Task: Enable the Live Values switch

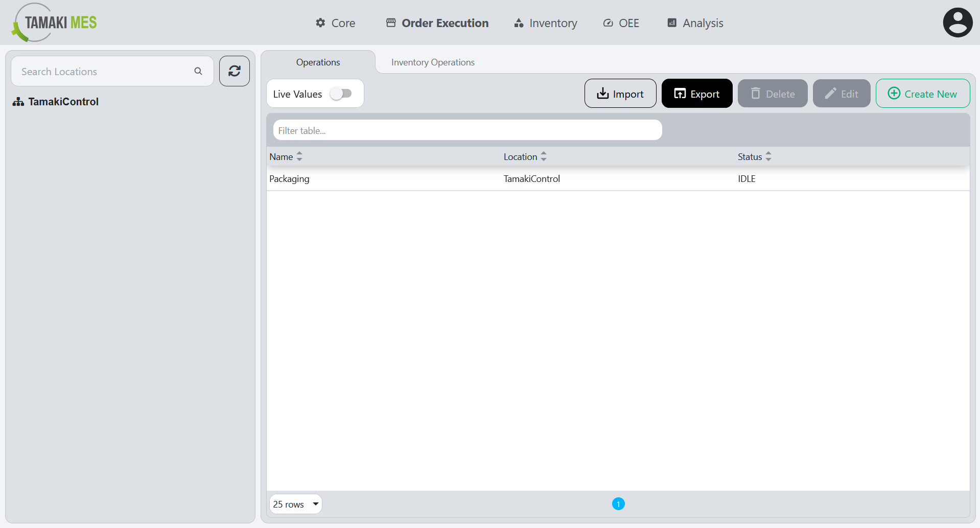Action: click(x=342, y=94)
